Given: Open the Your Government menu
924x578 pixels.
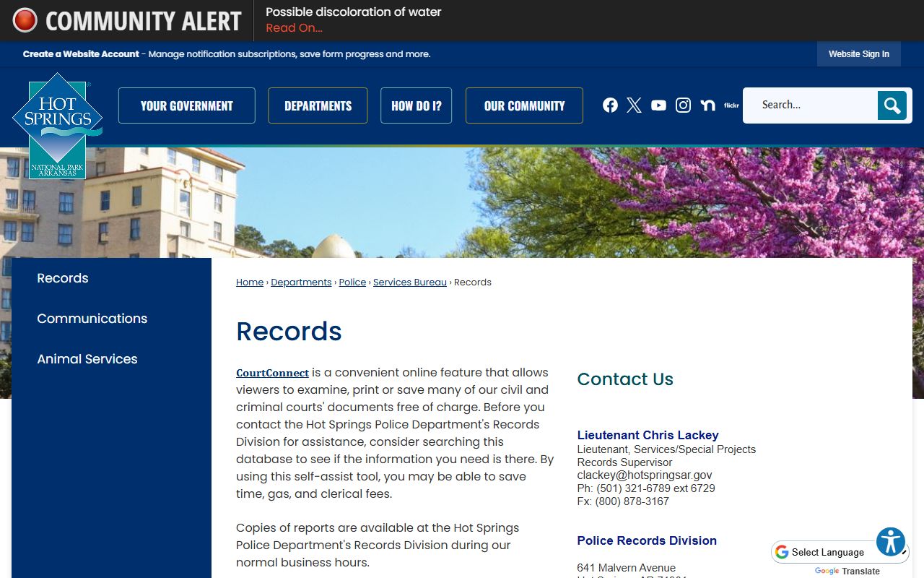Looking at the screenshot, I should point(187,105).
